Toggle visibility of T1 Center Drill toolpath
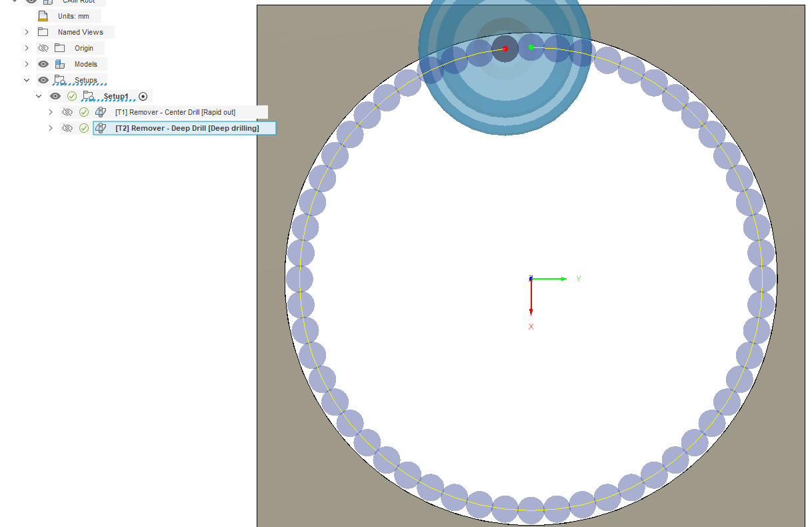 click(67, 112)
